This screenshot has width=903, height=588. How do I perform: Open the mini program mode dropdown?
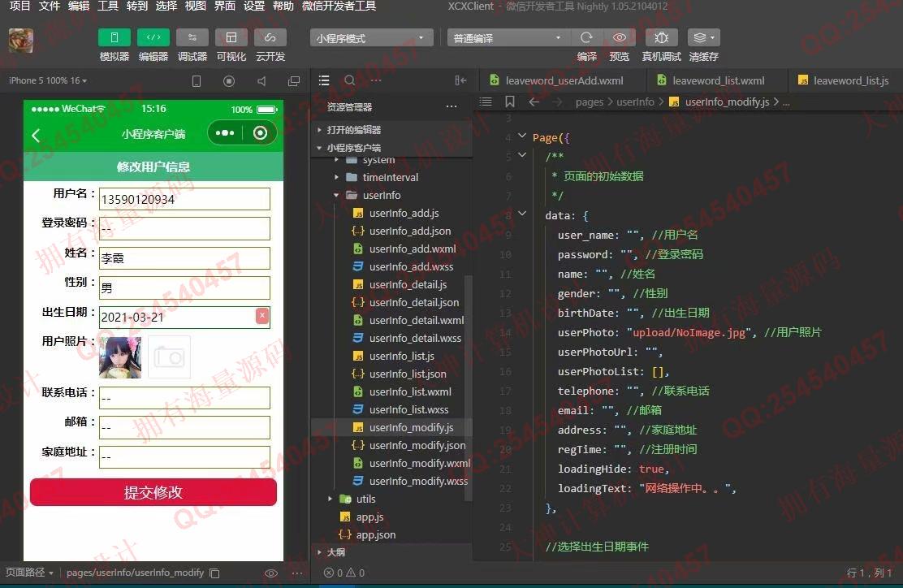point(371,38)
